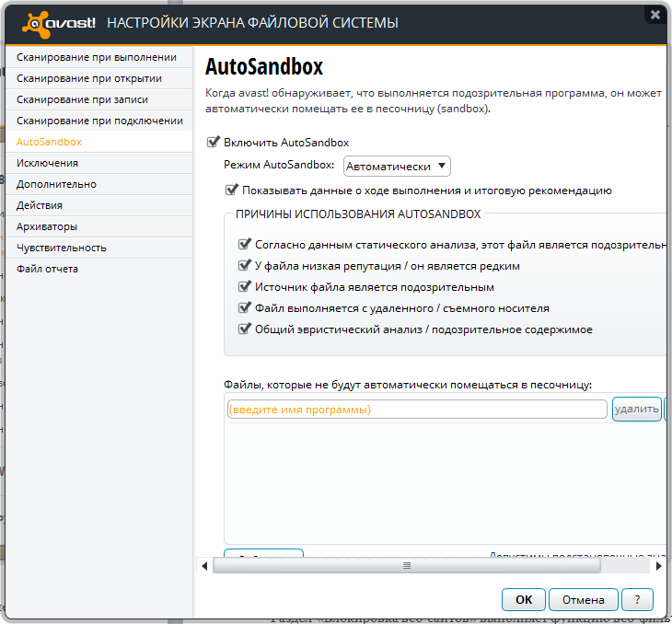
Task: Uncheck удаленного / съемного носителя checkbox
Action: coord(244,307)
